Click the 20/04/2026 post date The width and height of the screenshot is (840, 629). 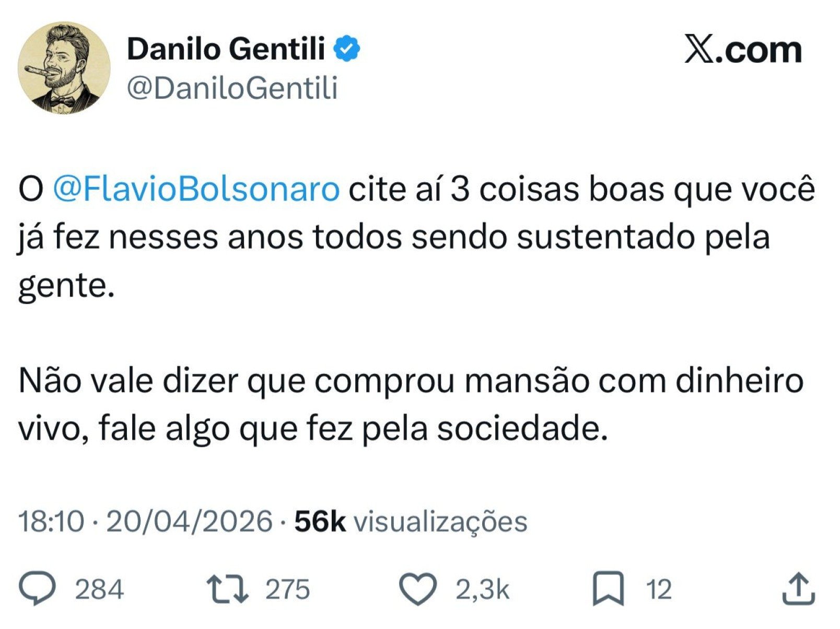click(x=189, y=521)
